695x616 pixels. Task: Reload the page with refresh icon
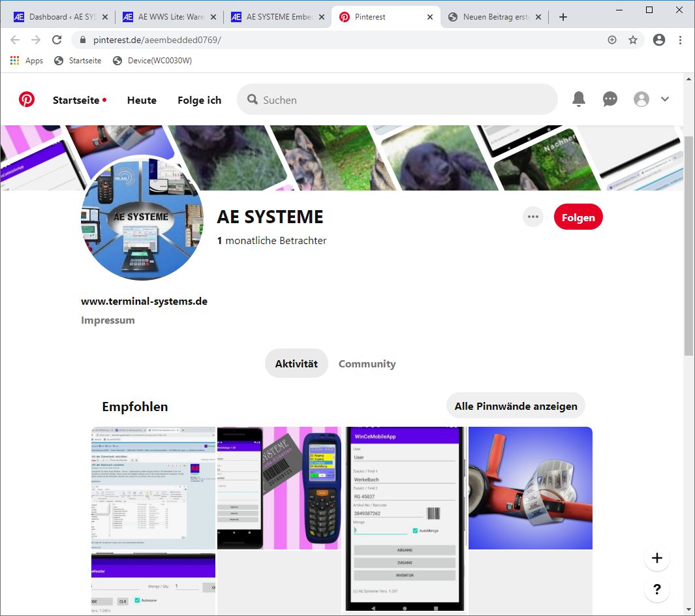(x=57, y=40)
